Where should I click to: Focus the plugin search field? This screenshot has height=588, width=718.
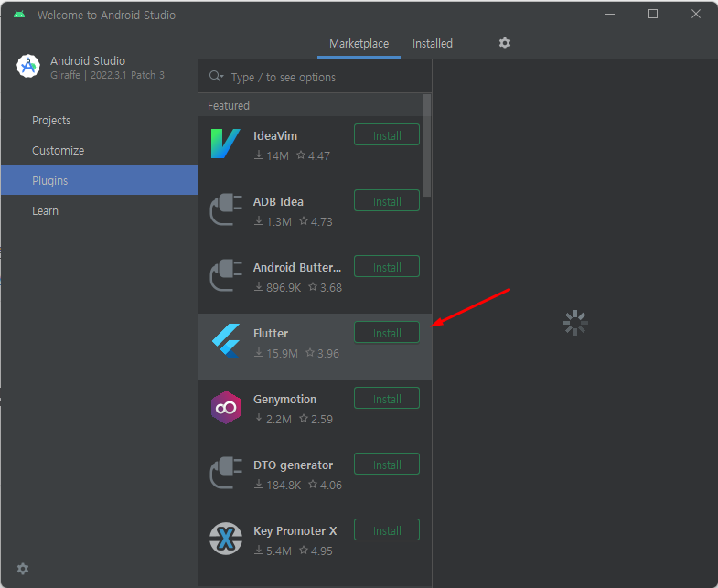point(315,77)
